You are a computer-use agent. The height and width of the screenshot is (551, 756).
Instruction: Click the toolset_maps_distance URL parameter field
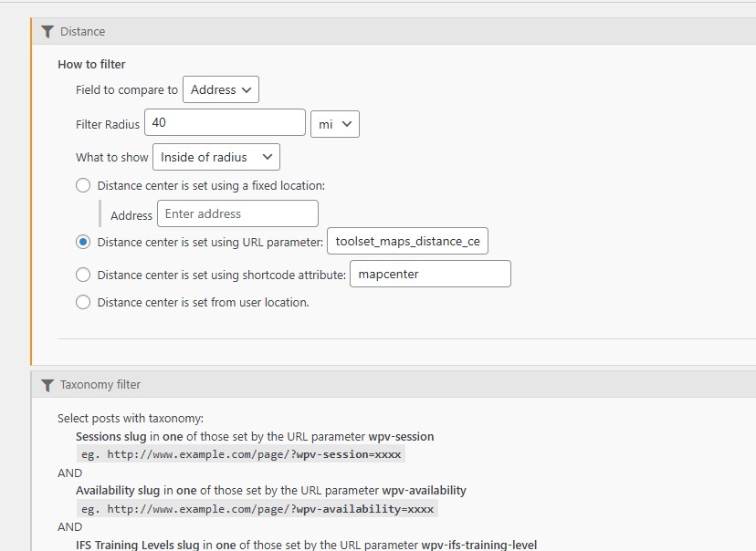point(407,242)
